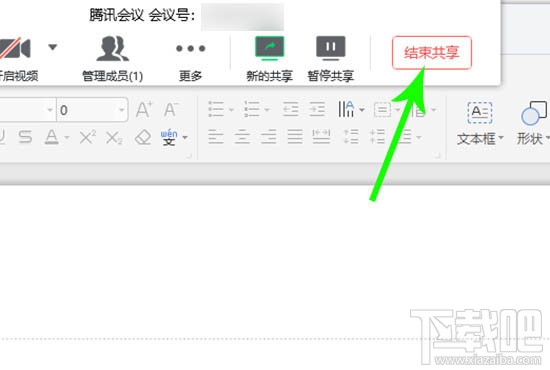Apply distributed alignment
Image resolution: width=550 pixels, height=370 pixels.
321,137
